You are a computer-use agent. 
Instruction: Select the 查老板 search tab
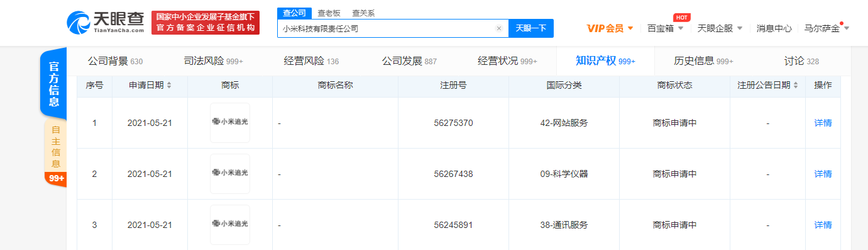pos(329,13)
